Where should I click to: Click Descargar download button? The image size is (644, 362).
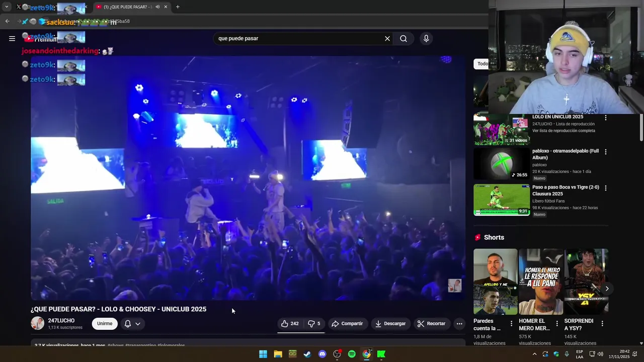coord(390,324)
